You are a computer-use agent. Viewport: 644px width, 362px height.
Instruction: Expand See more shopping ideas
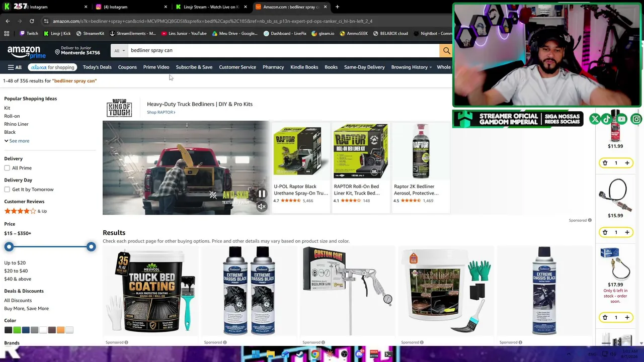pos(17,141)
